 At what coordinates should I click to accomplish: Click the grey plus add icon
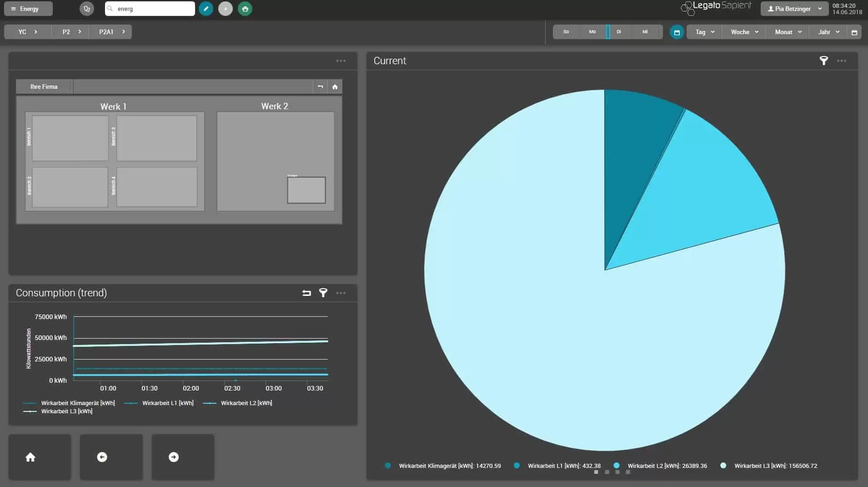click(x=226, y=9)
